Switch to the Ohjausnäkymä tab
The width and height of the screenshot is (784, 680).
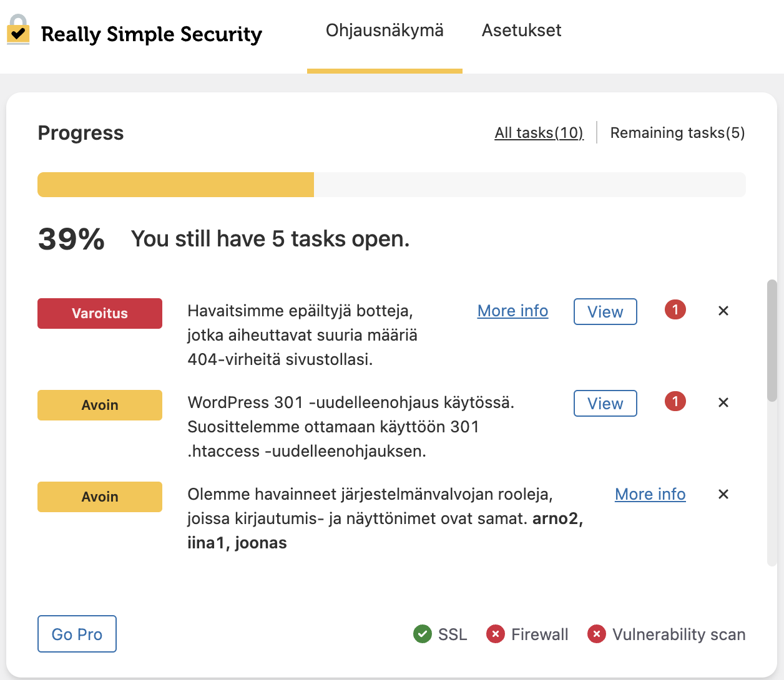[x=385, y=30]
